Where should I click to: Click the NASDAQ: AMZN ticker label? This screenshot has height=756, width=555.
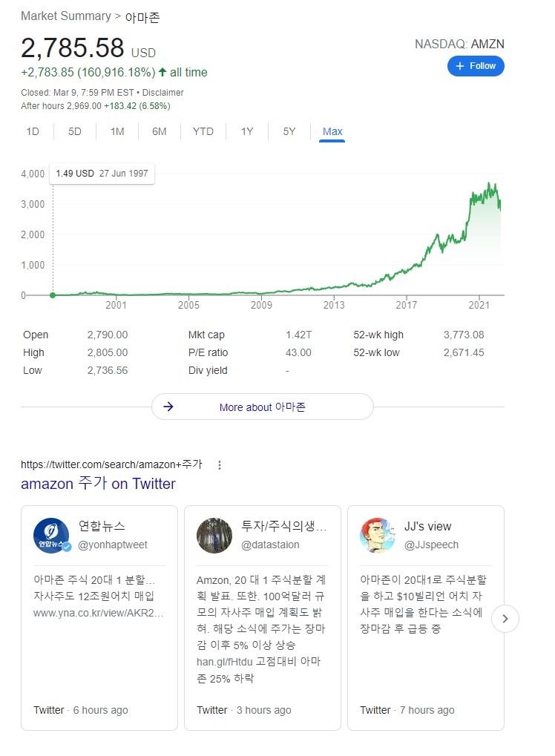(x=459, y=45)
